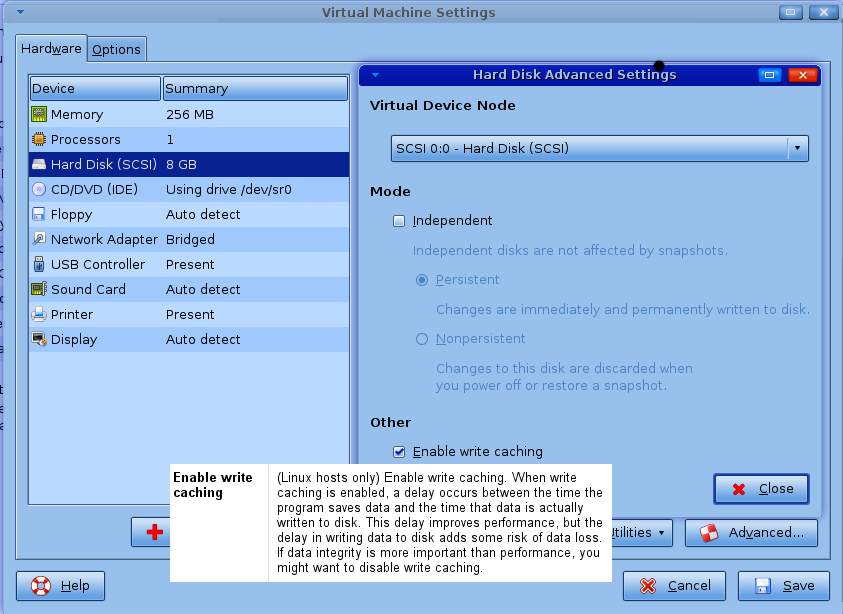Click the red X icon on Cancel button
This screenshot has height=614, width=843.
tap(648, 586)
